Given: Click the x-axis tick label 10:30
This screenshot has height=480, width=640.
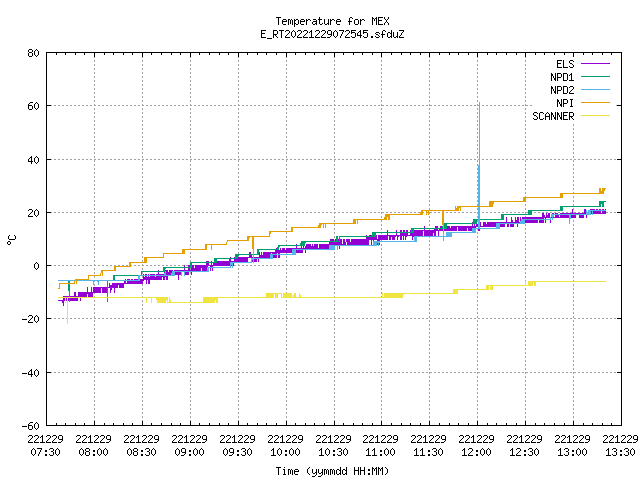Looking at the screenshot, I should coord(333,452).
